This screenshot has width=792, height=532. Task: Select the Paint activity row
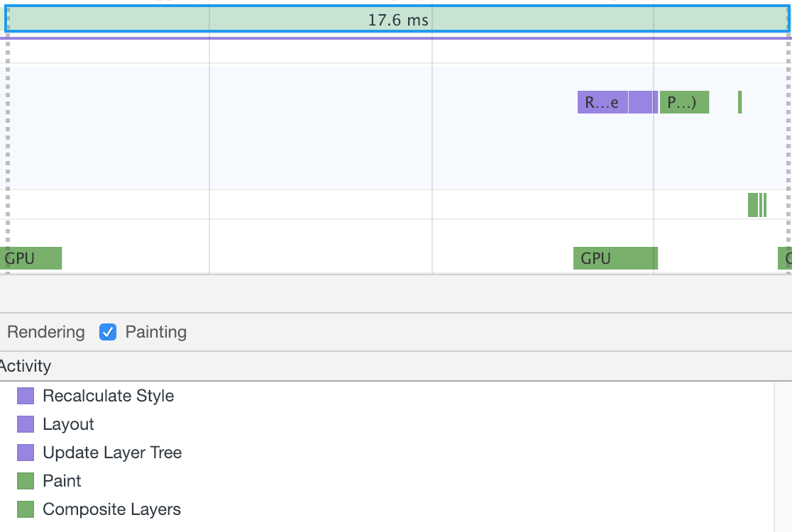click(x=387, y=480)
